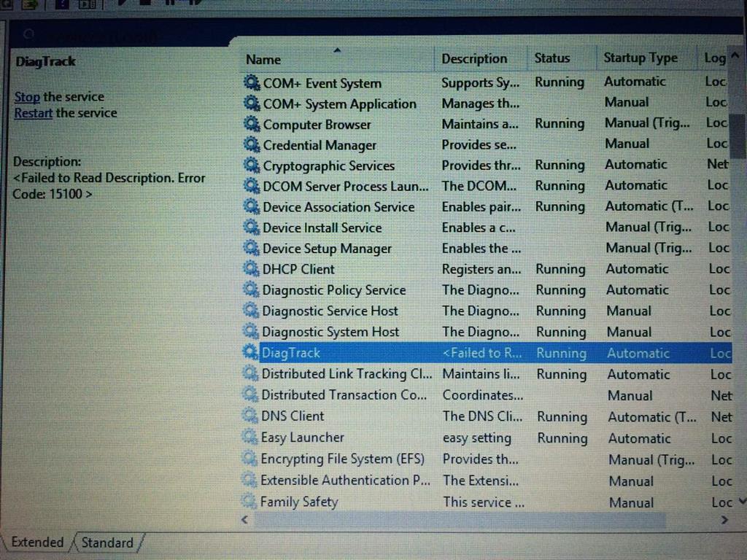Click the Diagnostic Service Host icon

[251, 311]
